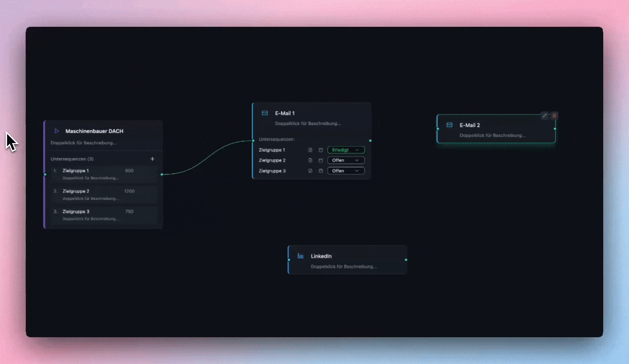Click the right output connector of LinkedIn node

pyautogui.click(x=406, y=260)
